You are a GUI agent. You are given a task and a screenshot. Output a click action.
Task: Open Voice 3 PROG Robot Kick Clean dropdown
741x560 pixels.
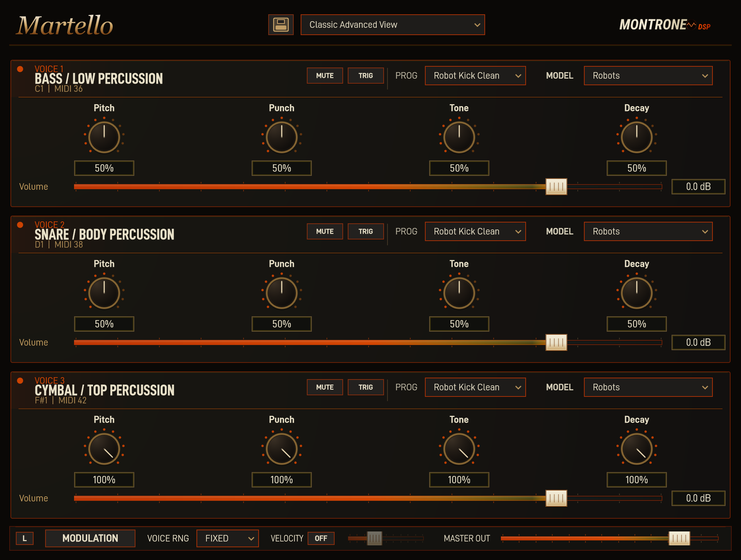475,387
